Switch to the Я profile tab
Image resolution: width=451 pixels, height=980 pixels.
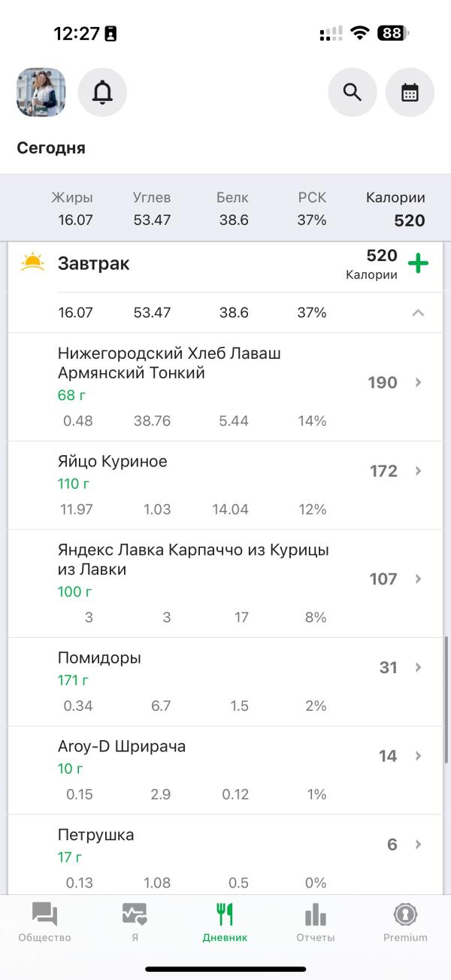pos(135,922)
